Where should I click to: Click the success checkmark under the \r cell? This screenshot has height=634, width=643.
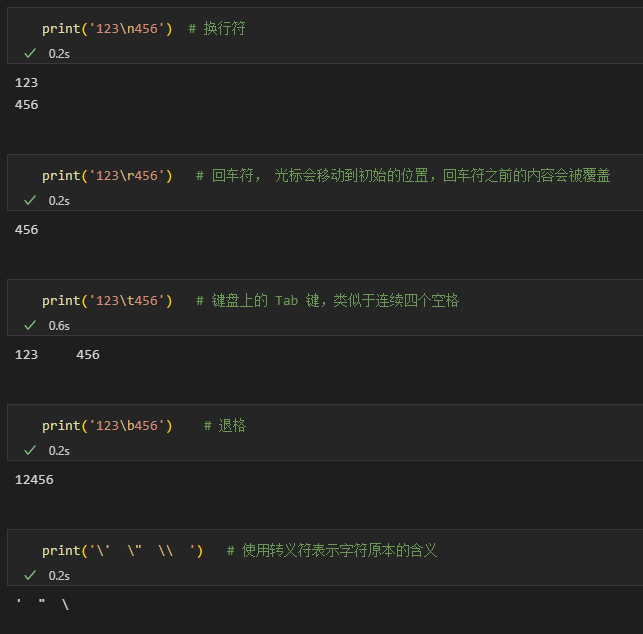[30, 201]
